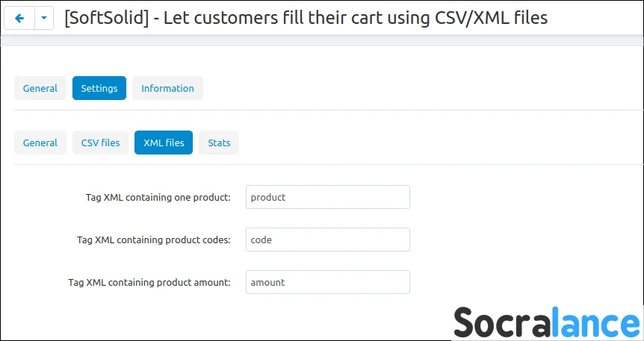Focus the field containing 'amount'
Viewport: 644px width, 341px height.
327,282
